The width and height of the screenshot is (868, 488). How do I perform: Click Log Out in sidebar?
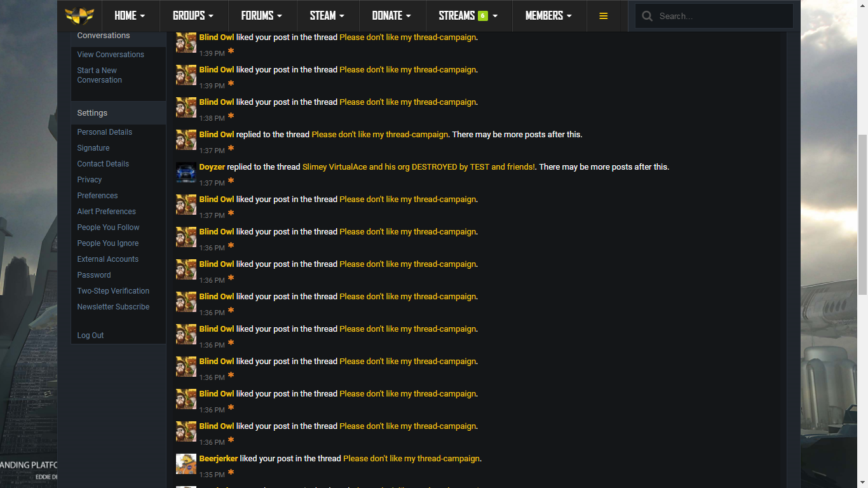90,335
